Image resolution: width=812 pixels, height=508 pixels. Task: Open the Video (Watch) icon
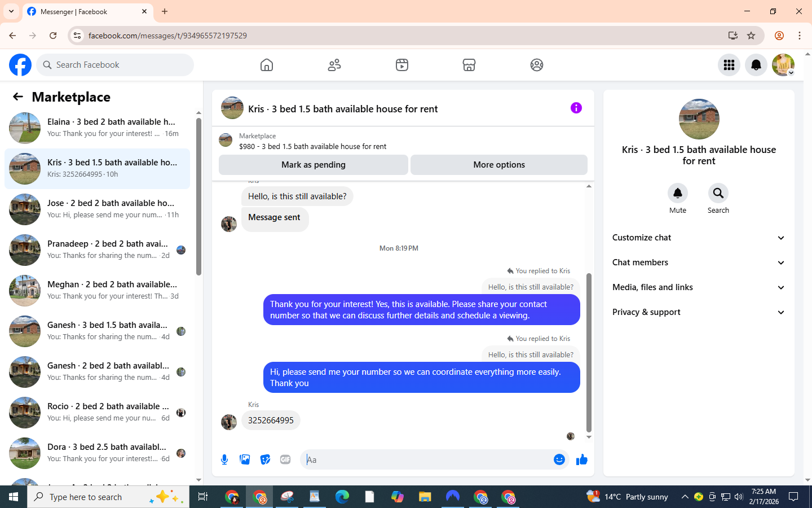[x=402, y=65]
